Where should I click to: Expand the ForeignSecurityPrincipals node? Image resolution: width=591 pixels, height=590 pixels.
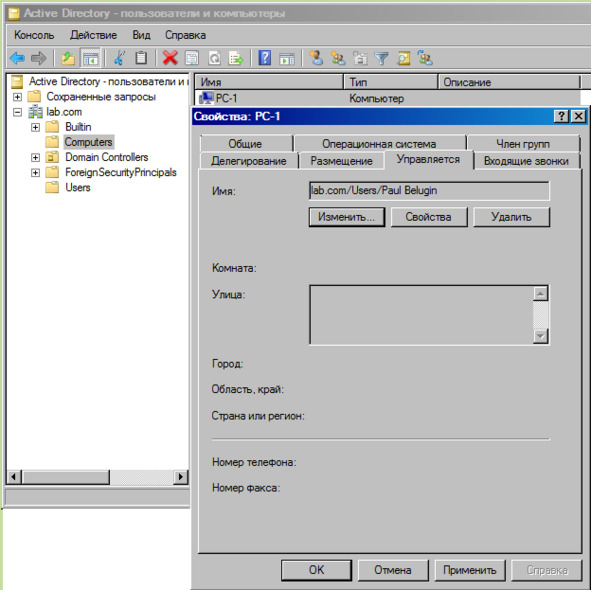point(35,172)
